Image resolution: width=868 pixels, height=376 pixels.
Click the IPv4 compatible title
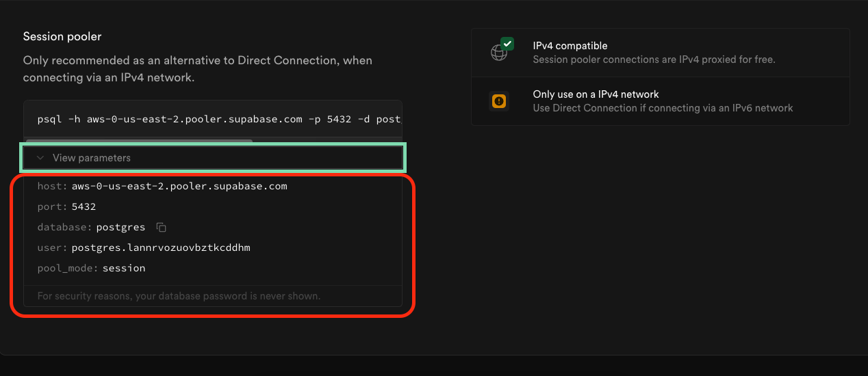tap(570, 46)
